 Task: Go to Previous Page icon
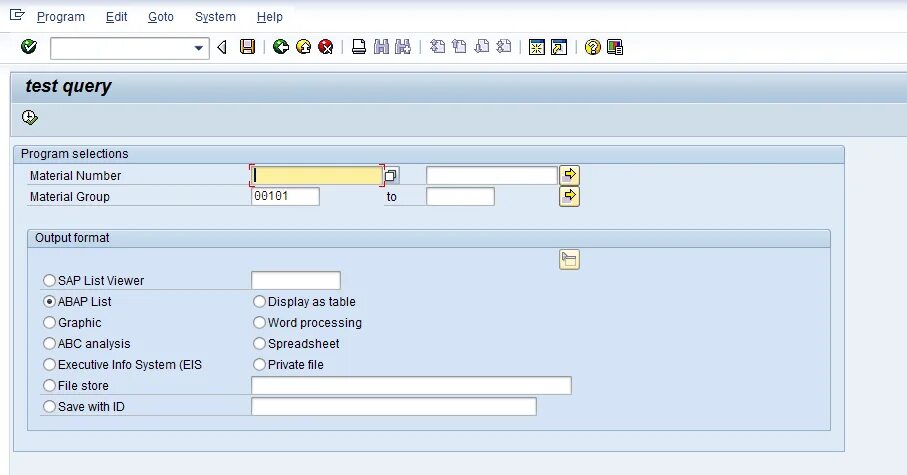tap(459, 47)
